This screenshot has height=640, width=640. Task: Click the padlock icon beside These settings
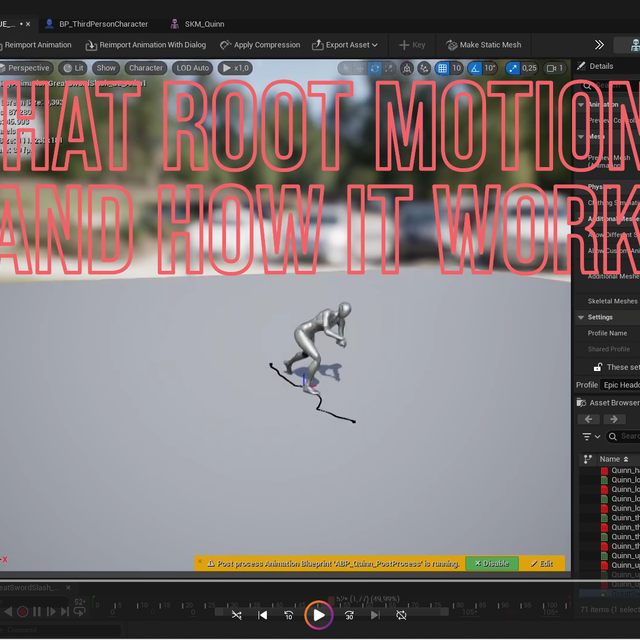(x=598, y=367)
